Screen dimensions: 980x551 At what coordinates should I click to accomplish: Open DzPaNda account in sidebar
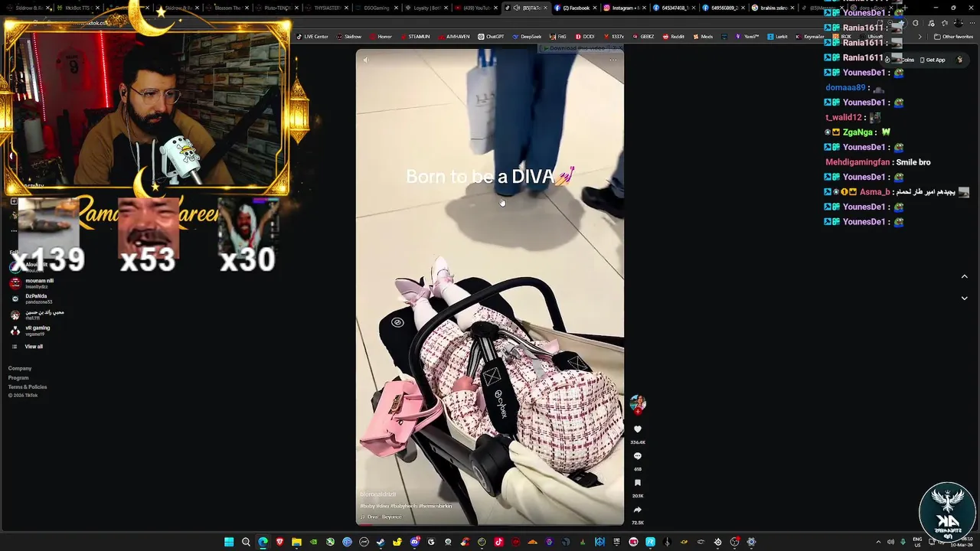31,298
